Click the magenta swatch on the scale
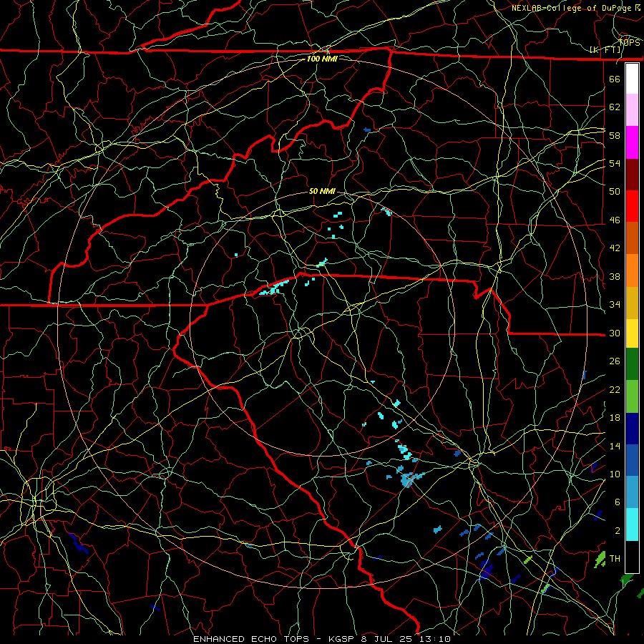 632,142
